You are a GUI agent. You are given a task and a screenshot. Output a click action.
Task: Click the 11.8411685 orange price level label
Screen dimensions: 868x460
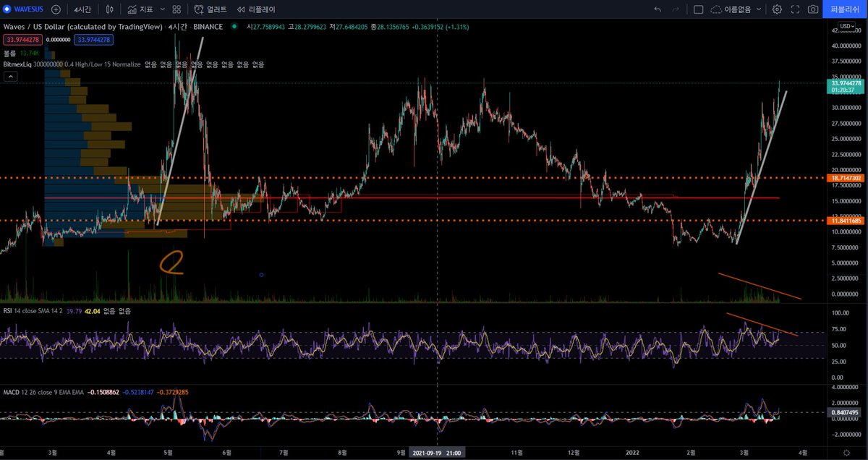(x=844, y=221)
